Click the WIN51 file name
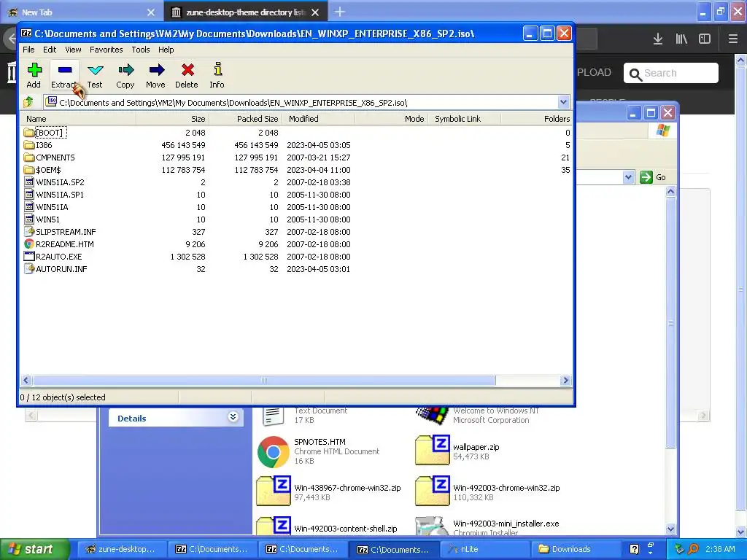Screen dimensions: 747x560 click(47, 219)
